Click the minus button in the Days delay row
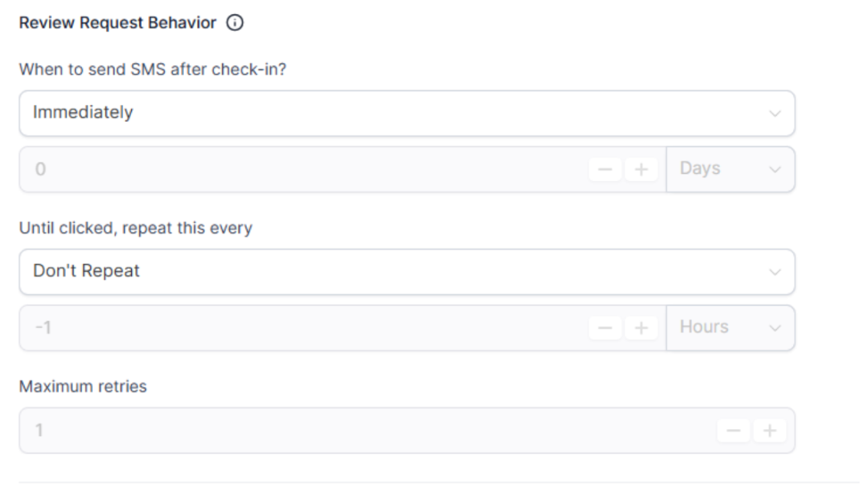This screenshot has height=498, width=868. [605, 169]
